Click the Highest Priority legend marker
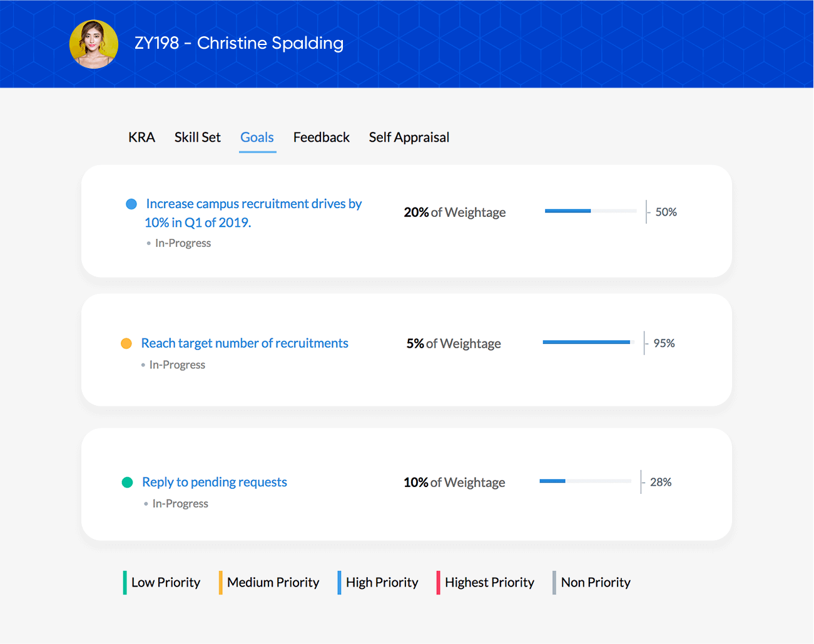The height and width of the screenshot is (644, 814). [438, 583]
